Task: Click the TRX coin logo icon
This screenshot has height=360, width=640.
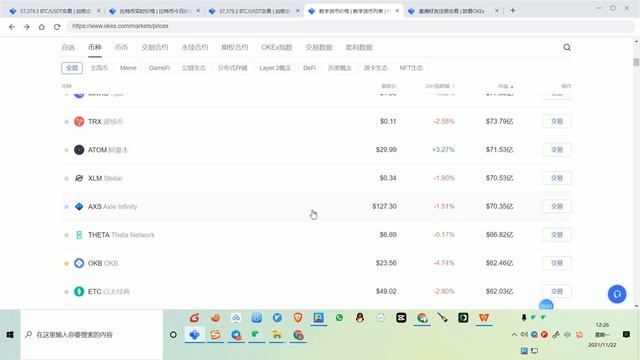Action: pos(79,121)
